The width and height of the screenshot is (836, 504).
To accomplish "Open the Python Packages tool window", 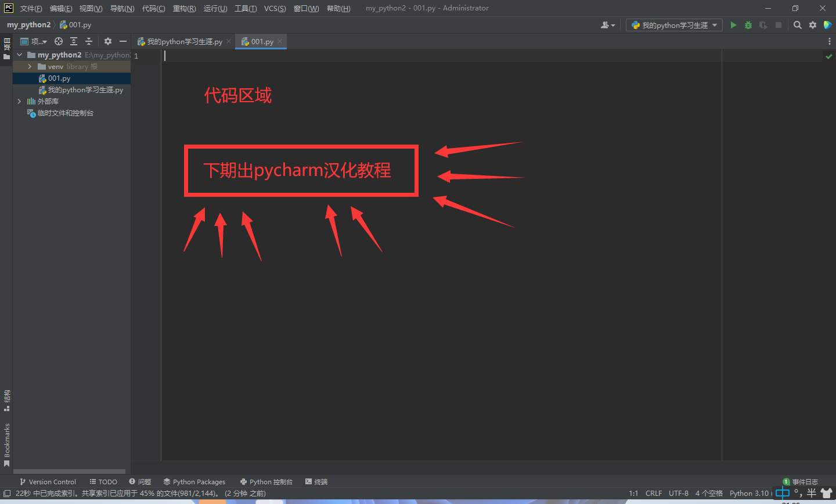I will point(194,482).
